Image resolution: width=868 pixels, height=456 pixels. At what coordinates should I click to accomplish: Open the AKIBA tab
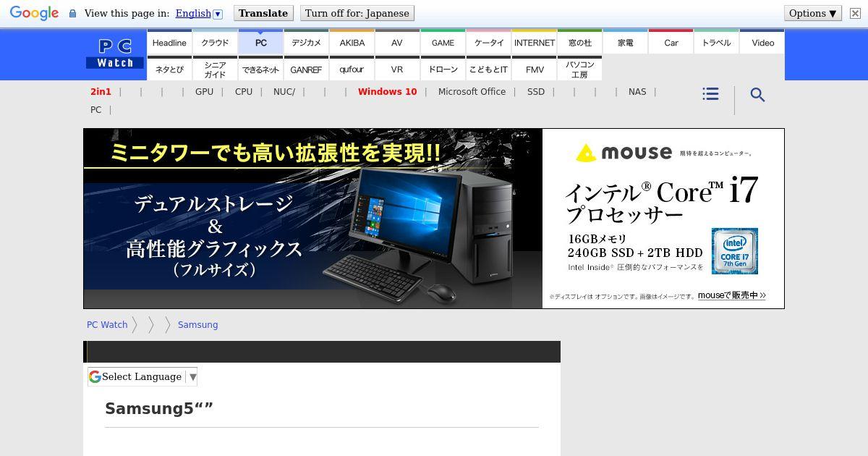(x=352, y=43)
